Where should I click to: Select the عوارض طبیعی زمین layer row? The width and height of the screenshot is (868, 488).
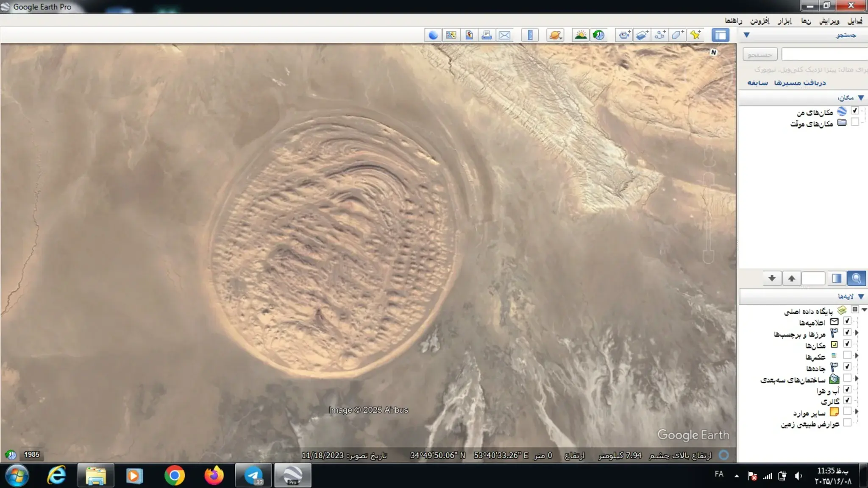(810, 424)
